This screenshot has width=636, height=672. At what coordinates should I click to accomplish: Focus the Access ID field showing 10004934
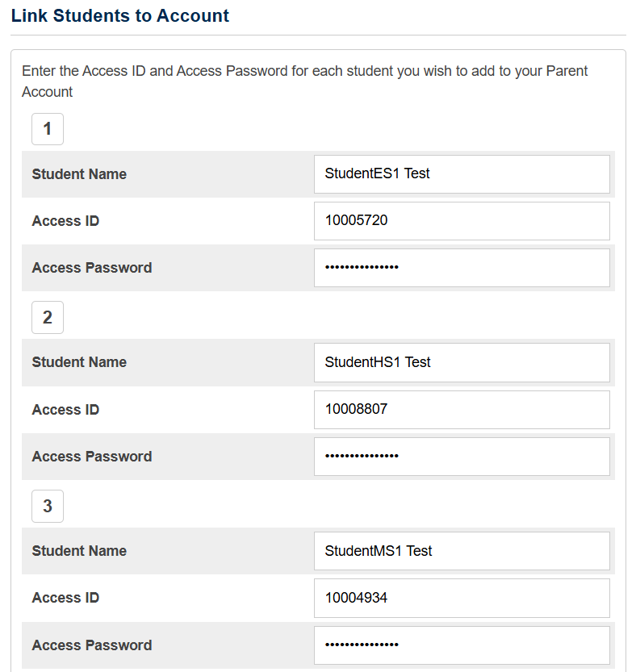[x=461, y=599]
